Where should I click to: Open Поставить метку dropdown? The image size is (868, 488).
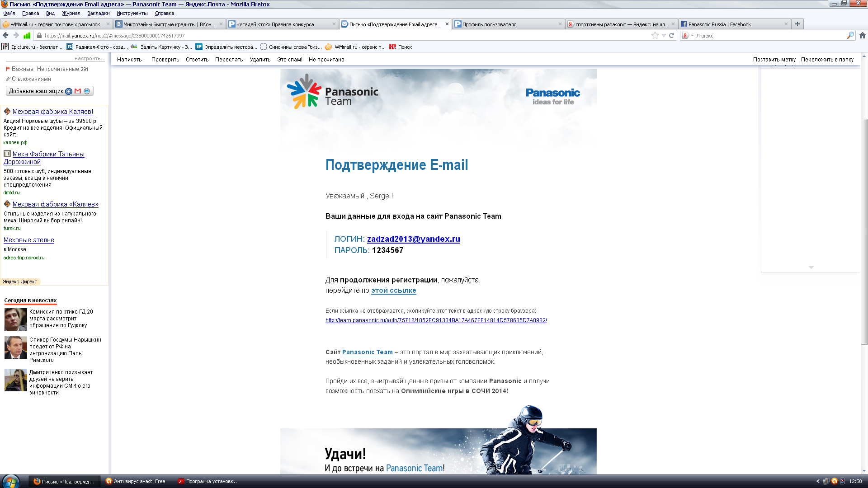point(774,60)
